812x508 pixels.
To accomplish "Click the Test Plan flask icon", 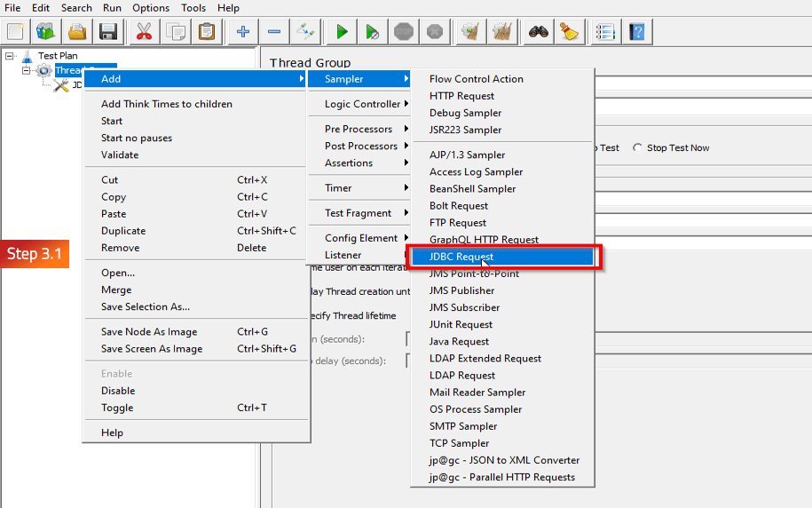I will coord(27,55).
